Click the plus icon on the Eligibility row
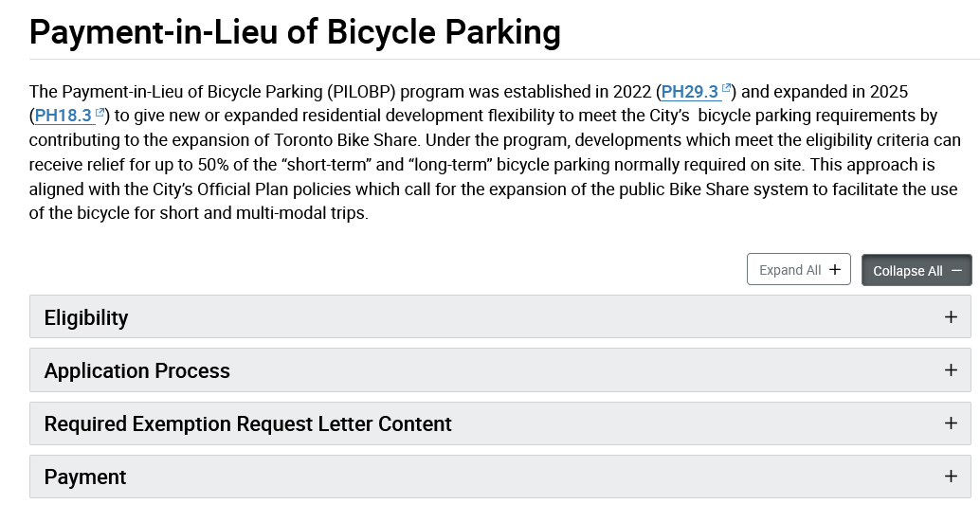The height and width of the screenshot is (522, 980). point(951,317)
